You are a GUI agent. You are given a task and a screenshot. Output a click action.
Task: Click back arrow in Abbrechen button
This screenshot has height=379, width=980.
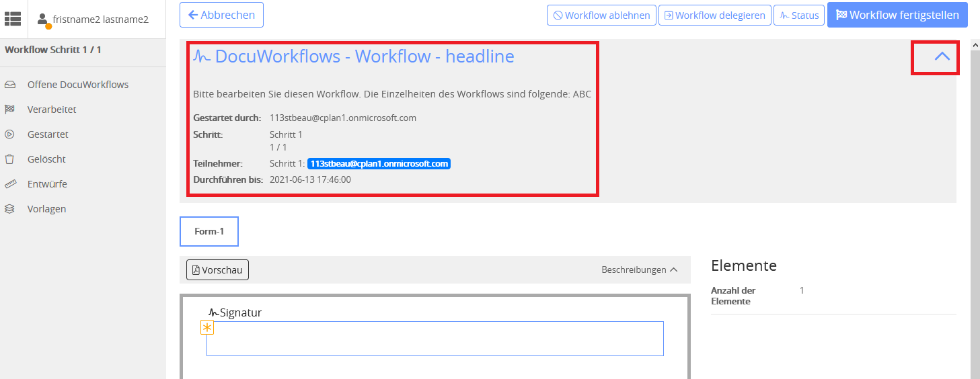[x=193, y=15]
